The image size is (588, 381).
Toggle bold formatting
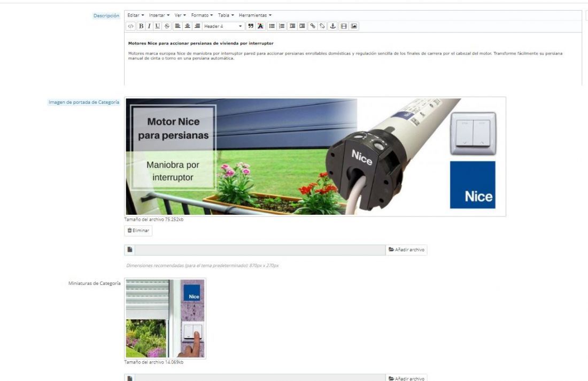coord(141,26)
